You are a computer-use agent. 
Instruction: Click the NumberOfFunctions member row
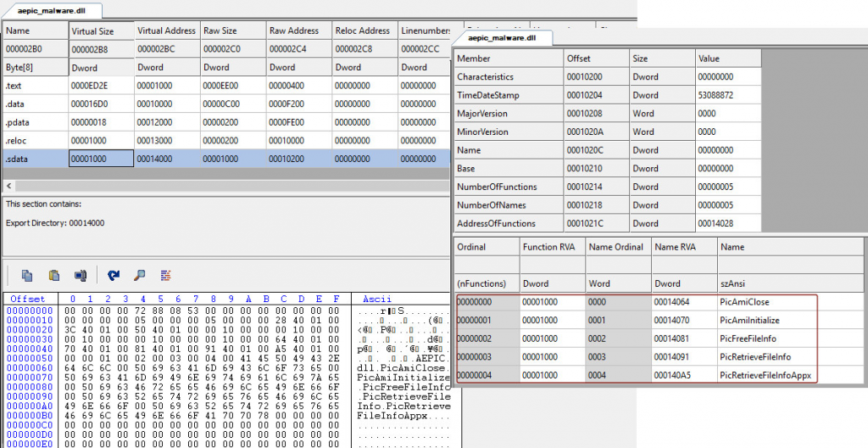509,187
